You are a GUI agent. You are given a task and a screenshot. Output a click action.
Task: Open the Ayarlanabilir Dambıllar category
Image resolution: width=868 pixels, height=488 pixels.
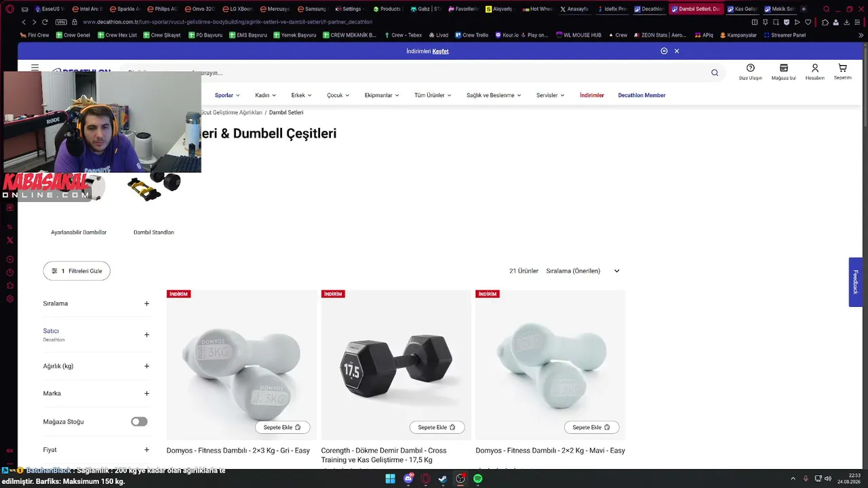coord(79,232)
